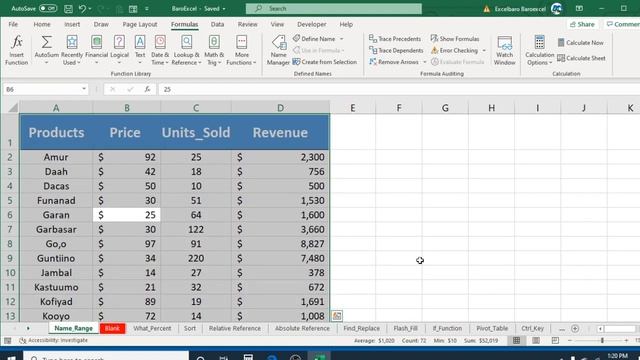The width and height of the screenshot is (640, 360).
Task: Click Calculate Now
Action: point(580,42)
